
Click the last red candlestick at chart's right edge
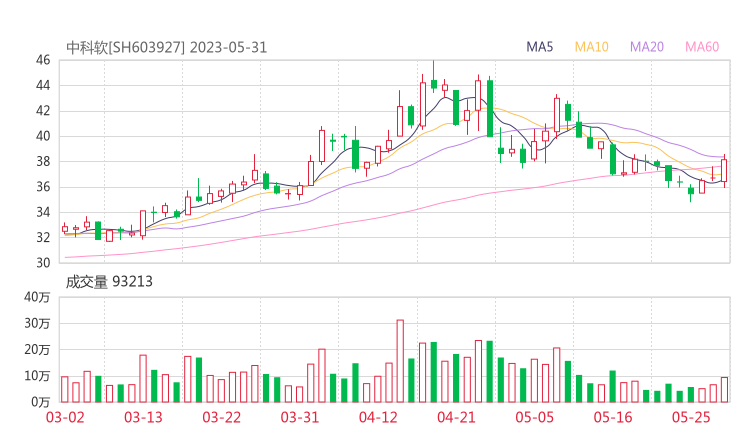tap(724, 170)
